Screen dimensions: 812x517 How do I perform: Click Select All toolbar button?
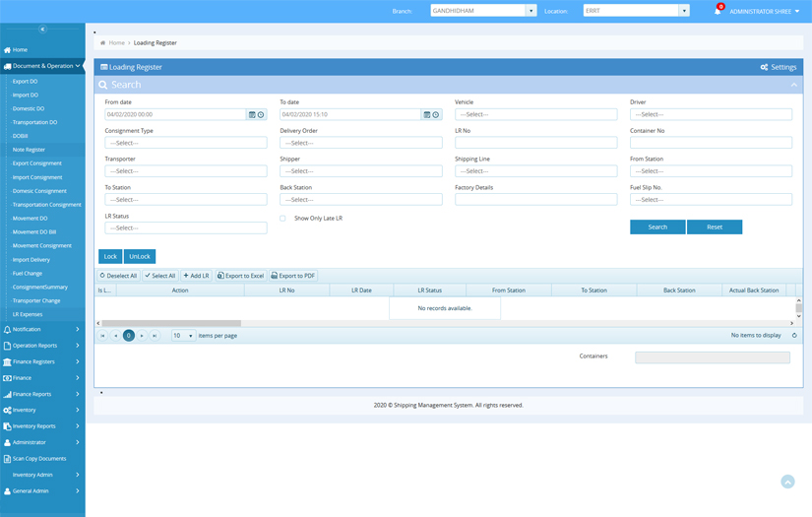coord(160,276)
